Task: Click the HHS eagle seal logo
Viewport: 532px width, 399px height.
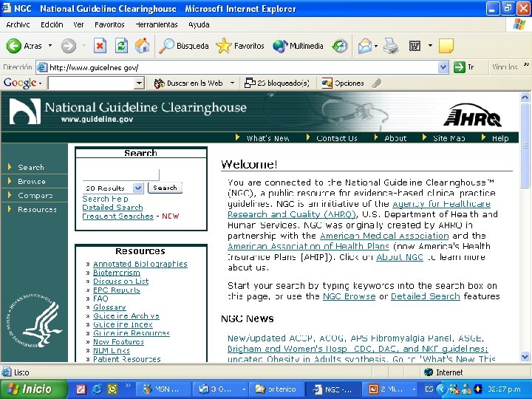Action: [34, 320]
